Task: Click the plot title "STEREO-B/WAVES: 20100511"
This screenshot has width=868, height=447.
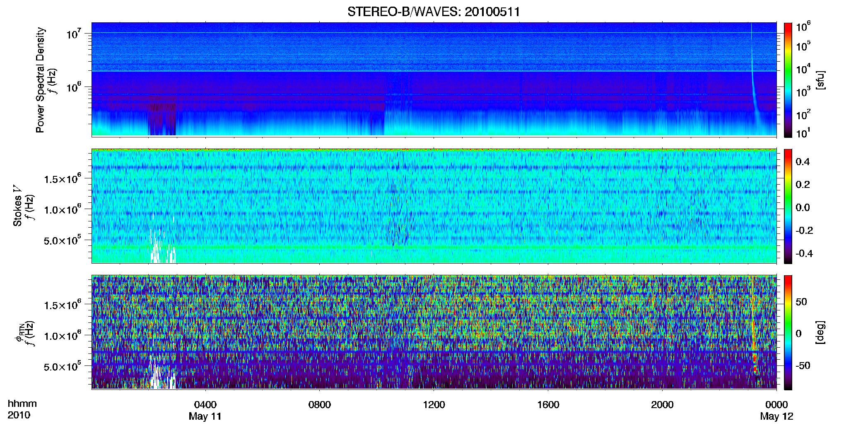Action: pyautogui.click(x=434, y=12)
